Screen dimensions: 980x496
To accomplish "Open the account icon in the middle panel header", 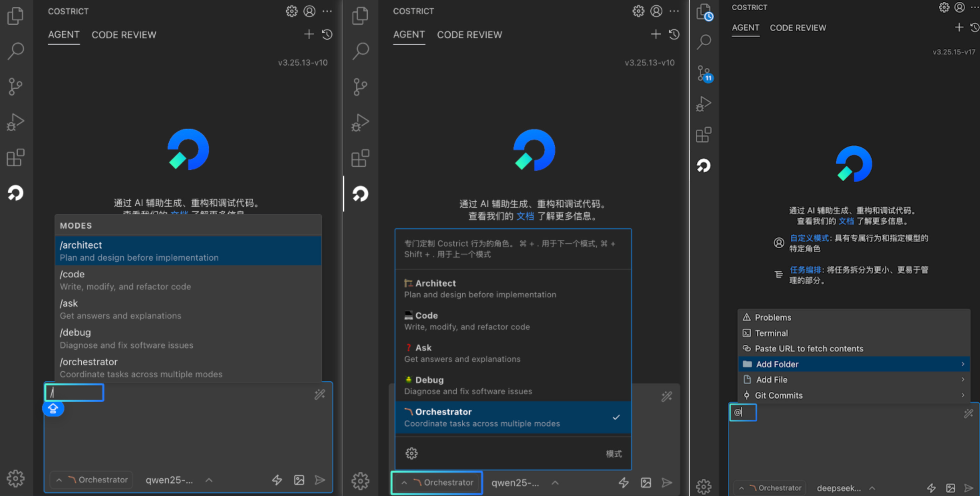I will tap(656, 11).
